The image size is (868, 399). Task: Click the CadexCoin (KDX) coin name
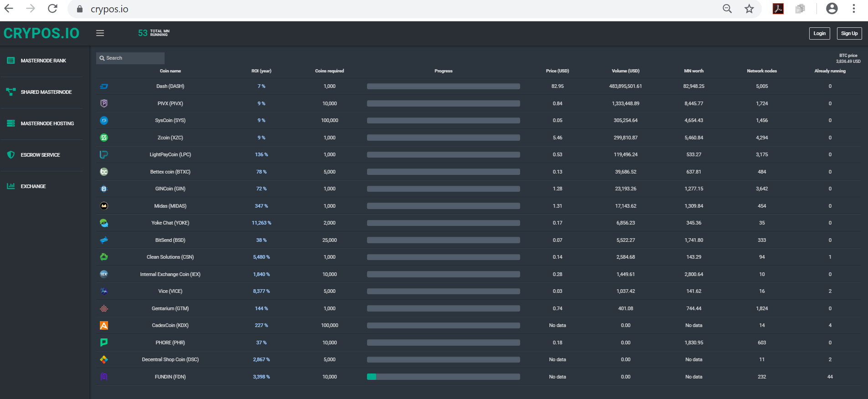pyautogui.click(x=170, y=325)
